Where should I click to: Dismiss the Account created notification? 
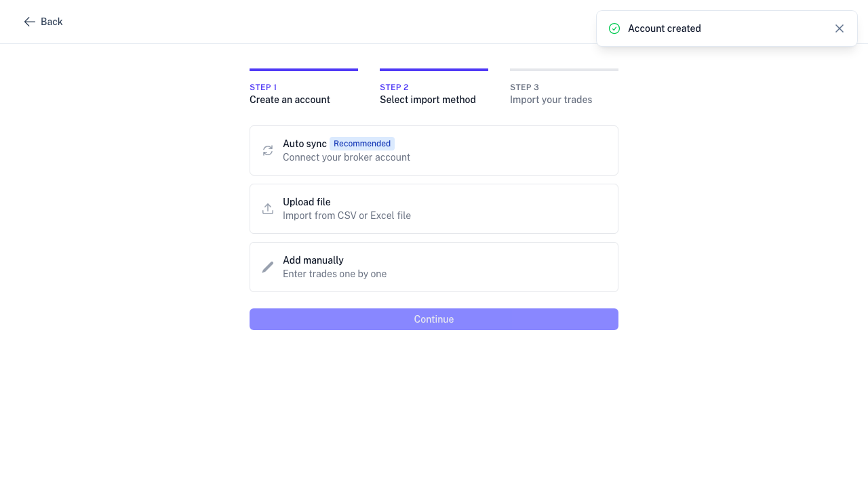point(840,28)
